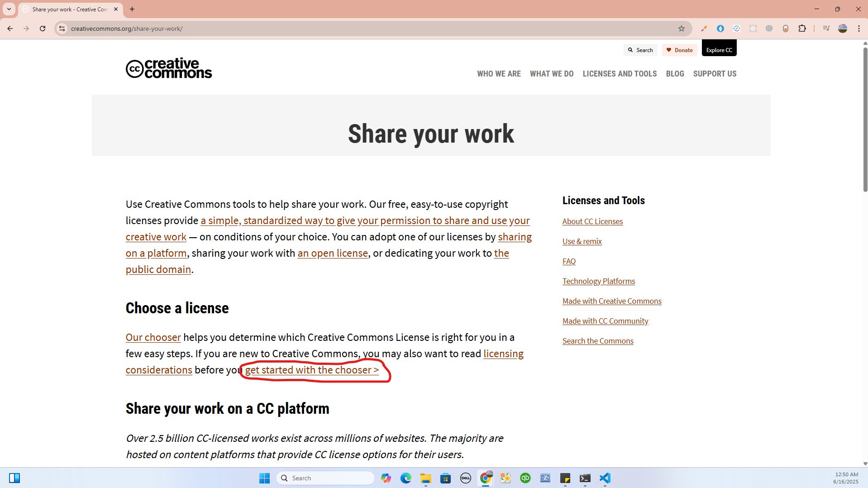Open the Use & remix link
Viewport: 868px width, 488px height.
coord(582,241)
